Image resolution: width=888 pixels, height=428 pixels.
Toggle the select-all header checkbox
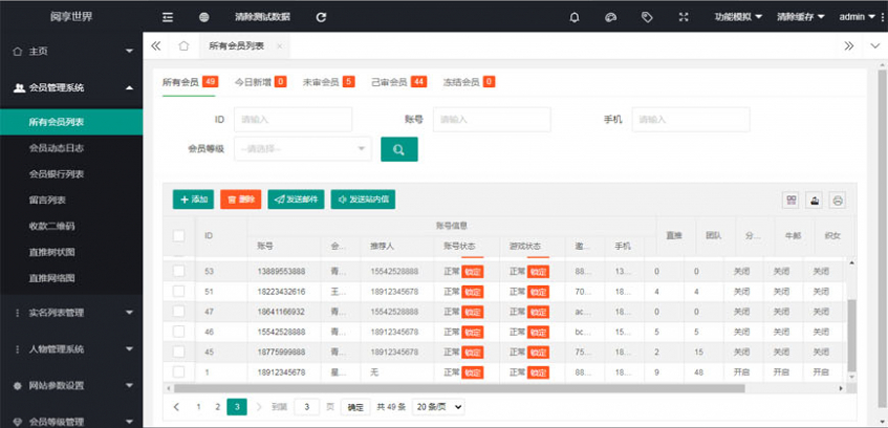[x=178, y=236]
